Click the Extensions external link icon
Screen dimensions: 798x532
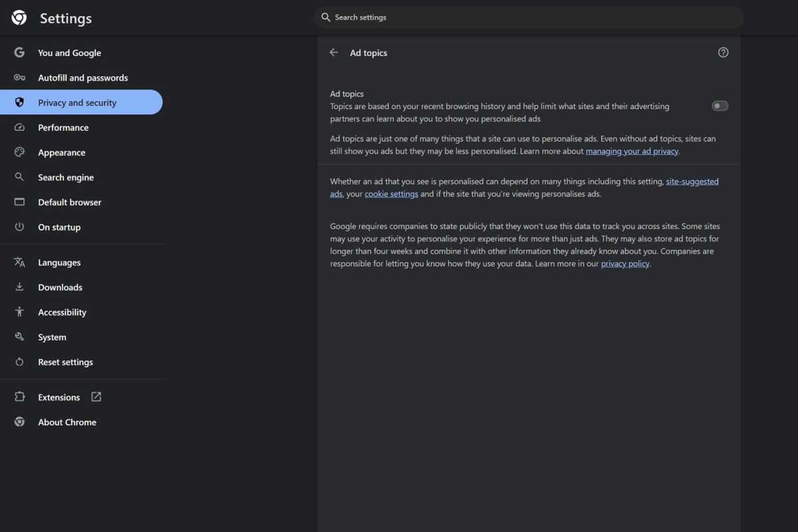(x=96, y=397)
